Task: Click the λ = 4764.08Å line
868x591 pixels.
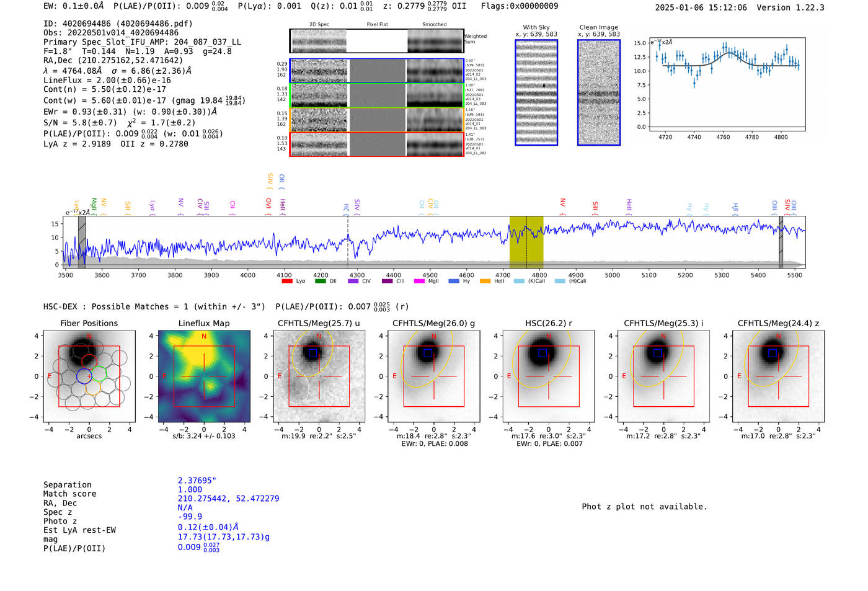Action: [118, 71]
